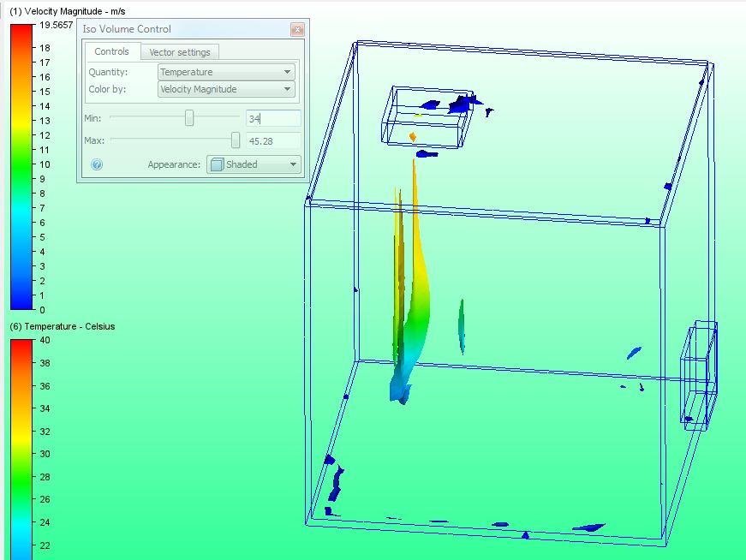Close the Iso Volume Control dialog
The image size is (746, 560).
tap(298, 28)
